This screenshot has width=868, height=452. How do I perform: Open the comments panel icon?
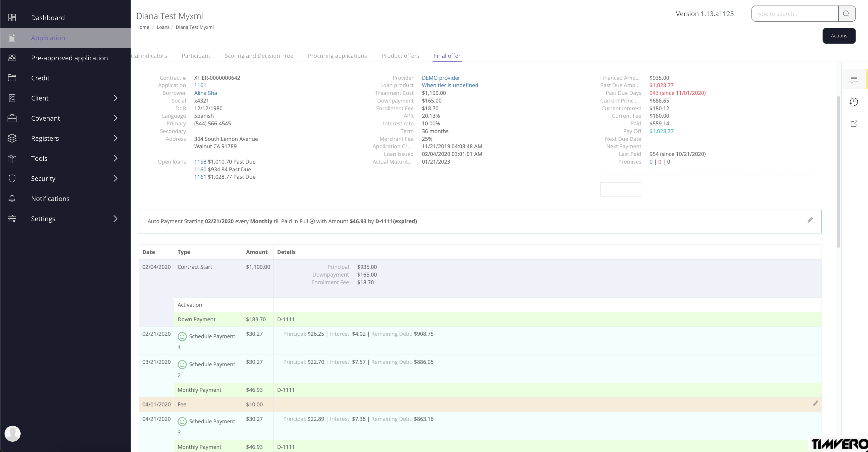point(853,80)
